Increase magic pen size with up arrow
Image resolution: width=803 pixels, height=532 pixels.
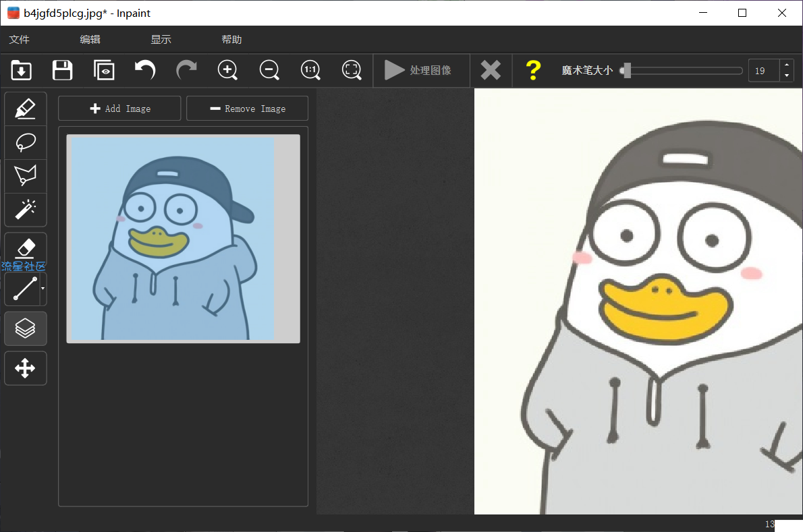[787, 65]
